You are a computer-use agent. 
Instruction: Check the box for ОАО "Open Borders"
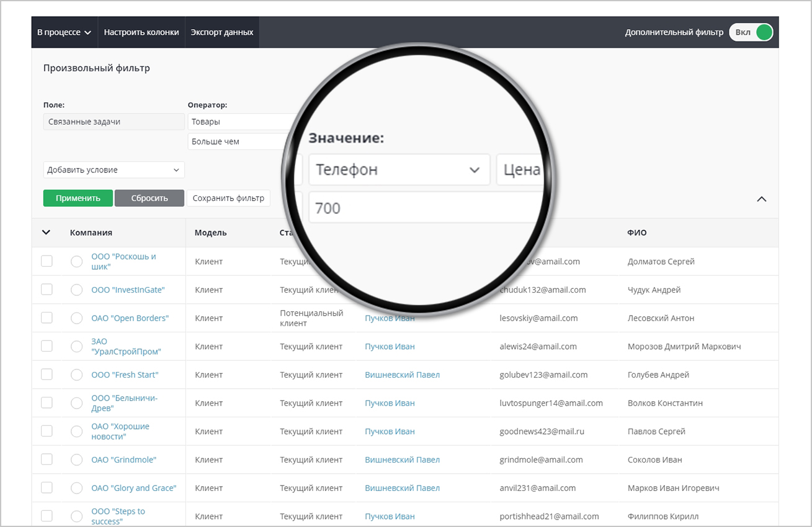(47, 318)
